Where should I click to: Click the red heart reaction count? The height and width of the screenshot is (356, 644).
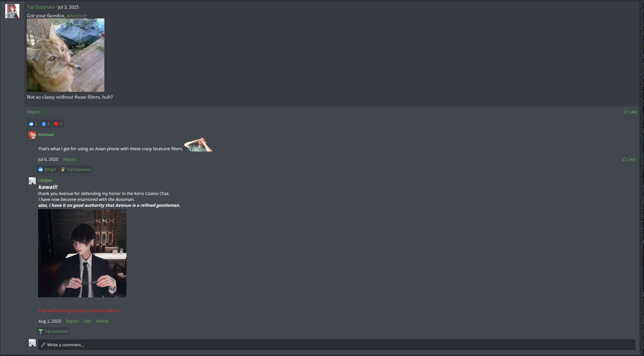point(58,124)
